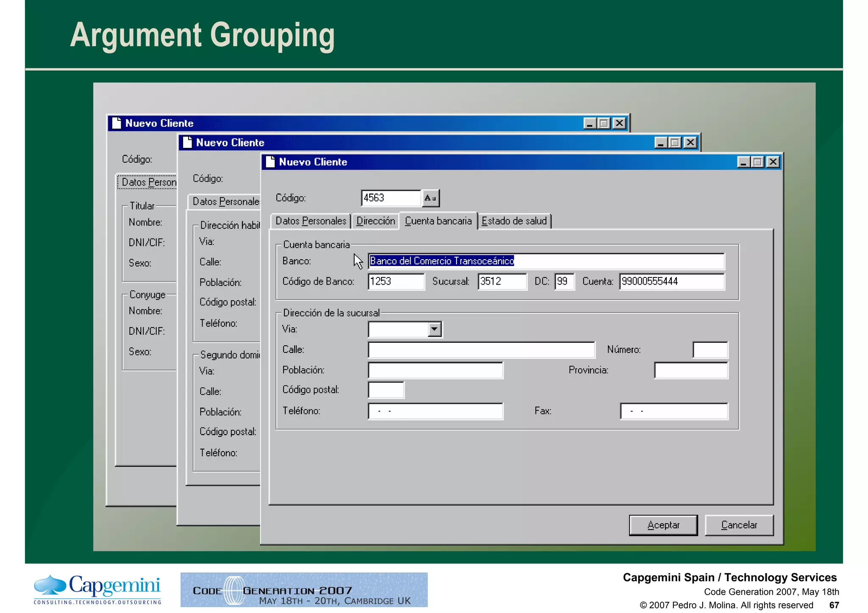Close the front Nuevo Cliente window
The height and width of the screenshot is (613, 868).
(x=773, y=162)
